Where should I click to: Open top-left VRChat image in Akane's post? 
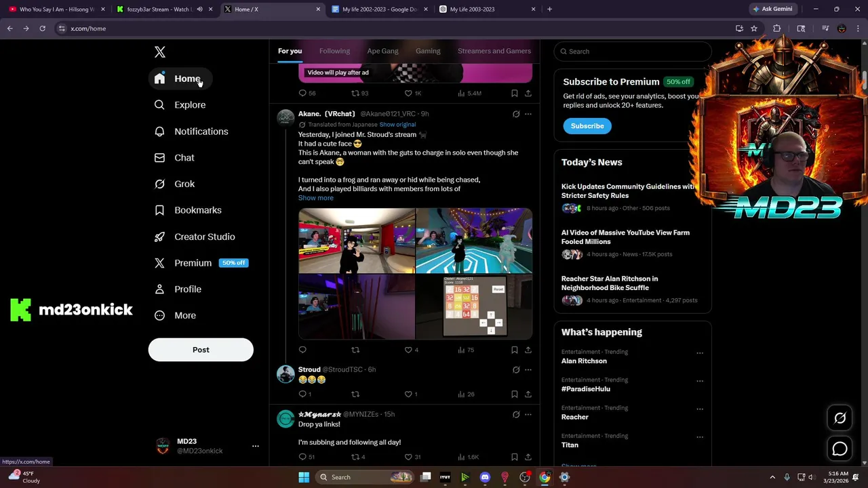coord(357,241)
